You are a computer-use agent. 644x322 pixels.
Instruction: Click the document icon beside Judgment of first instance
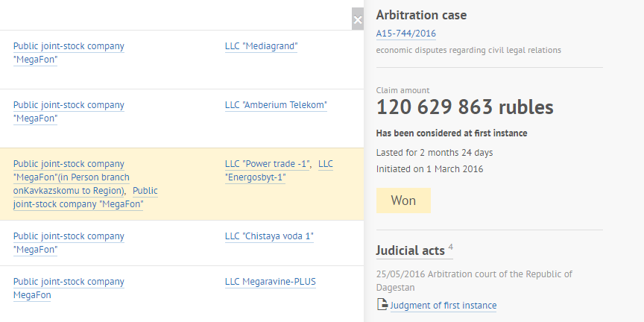click(382, 305)
